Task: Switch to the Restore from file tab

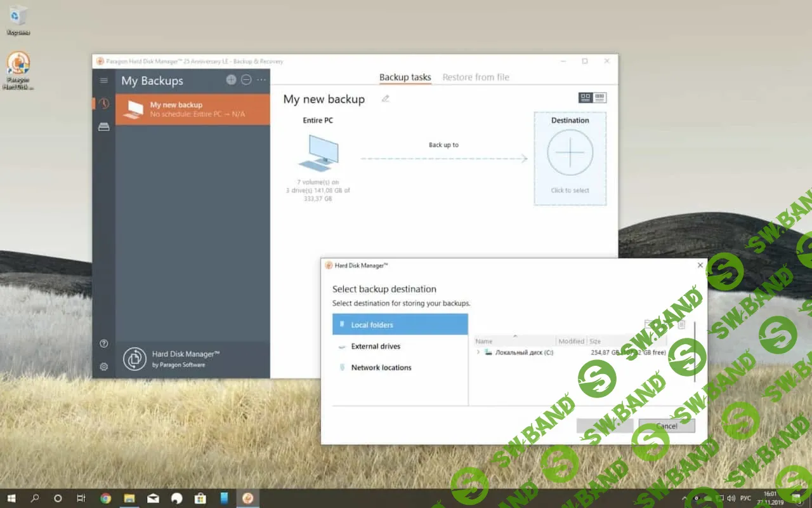Action: 476,77
